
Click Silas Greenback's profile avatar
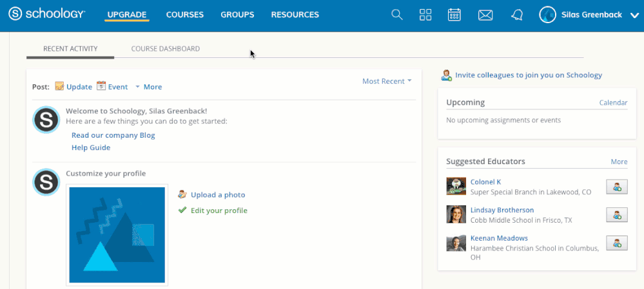547,15
